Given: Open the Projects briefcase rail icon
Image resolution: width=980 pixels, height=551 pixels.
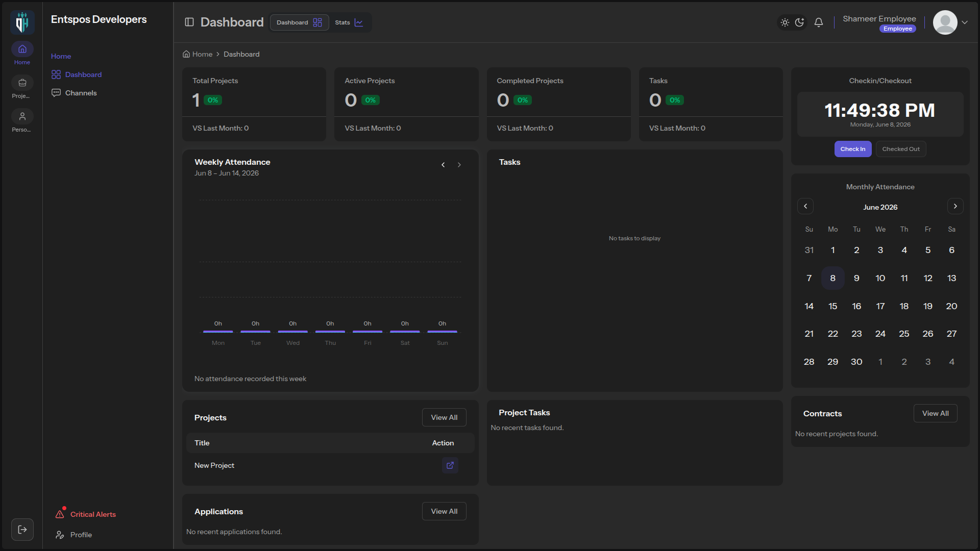Looking at the screenshot, I should [22, 83].
